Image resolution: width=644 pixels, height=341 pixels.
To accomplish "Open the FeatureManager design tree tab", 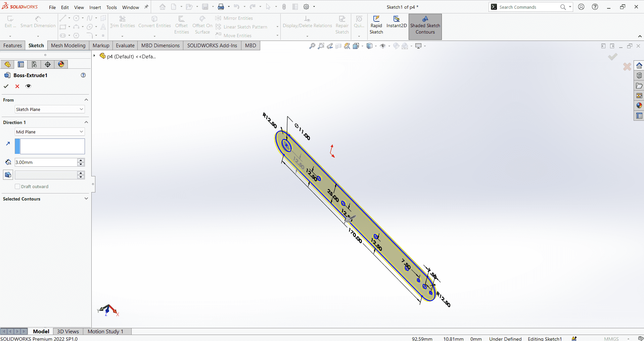I will point(7,64).
